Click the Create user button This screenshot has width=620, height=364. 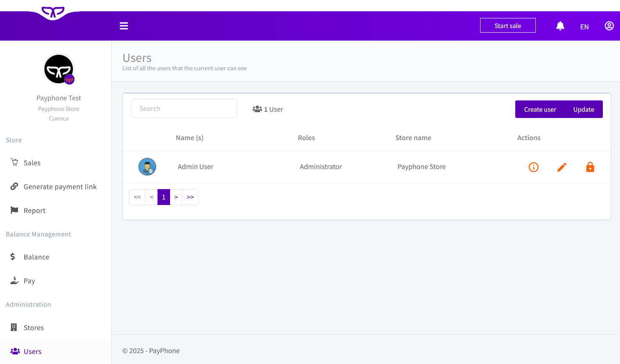coord(540,109)
